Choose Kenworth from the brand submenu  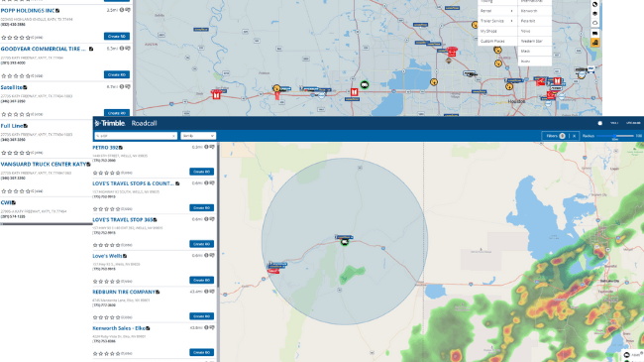(x=534, y=11)
